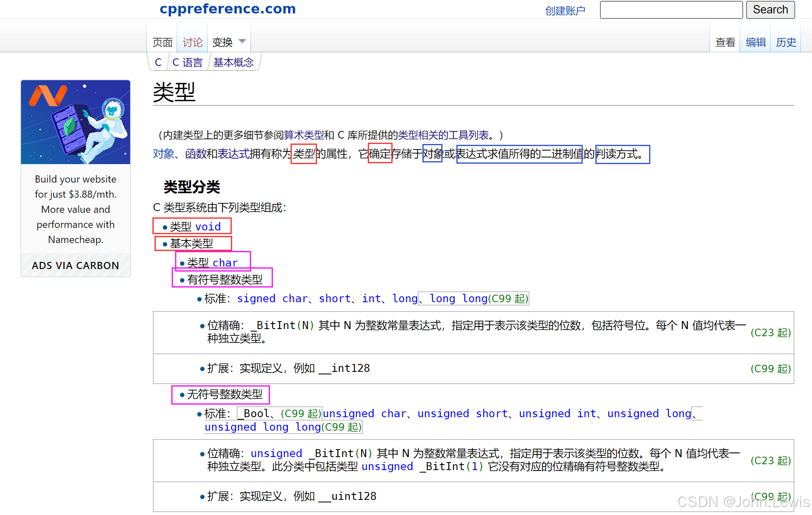Select the 查看 tab
The height and width of the screenshot is (515, 812).
[725, 42]
